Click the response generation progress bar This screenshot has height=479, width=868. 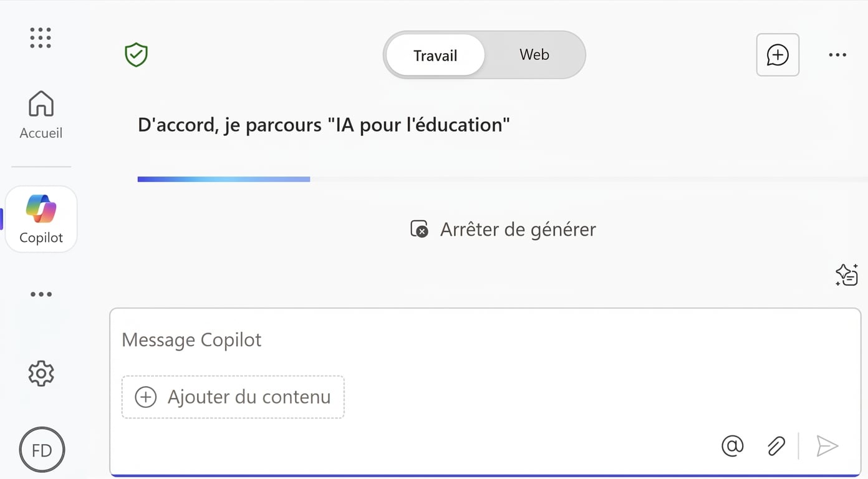pos(223,179)
